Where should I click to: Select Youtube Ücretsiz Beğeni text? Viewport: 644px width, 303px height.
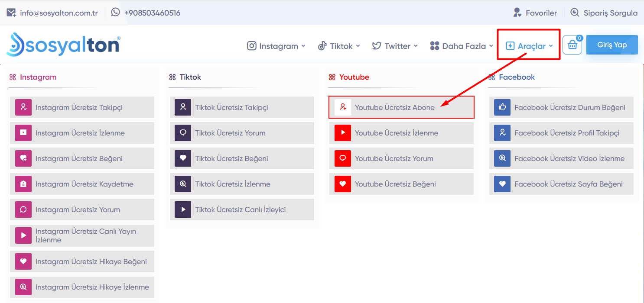click(x=395, y=184)
